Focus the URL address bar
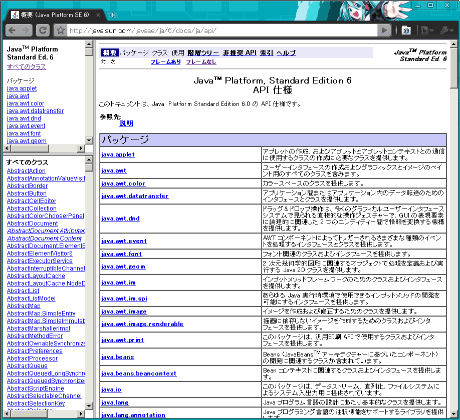The width and height of the screenshot is (460, 420). [x=222, y=31]
